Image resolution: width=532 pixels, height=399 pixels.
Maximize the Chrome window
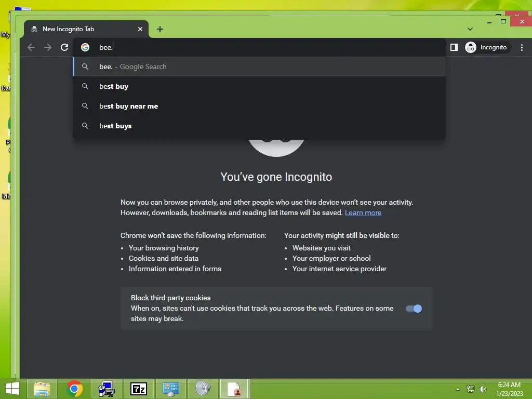click(x=503, y=21)
